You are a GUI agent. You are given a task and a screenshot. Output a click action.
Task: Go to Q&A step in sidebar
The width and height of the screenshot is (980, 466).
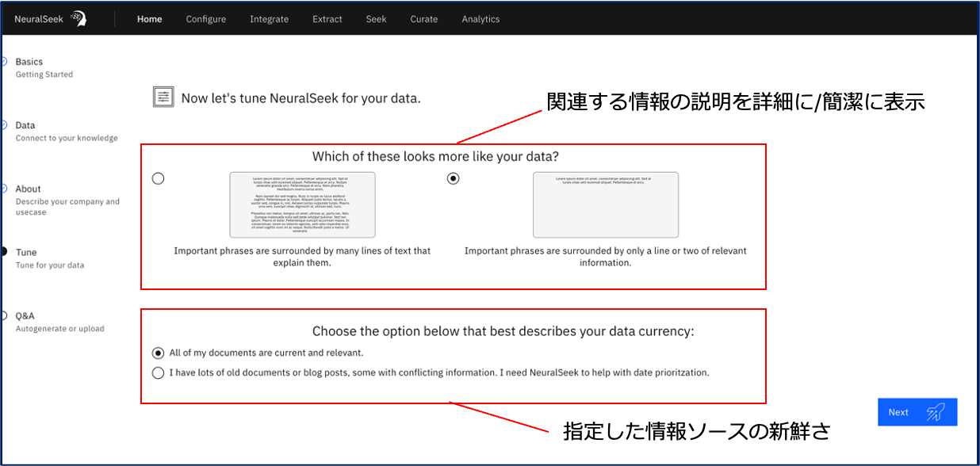25,315
